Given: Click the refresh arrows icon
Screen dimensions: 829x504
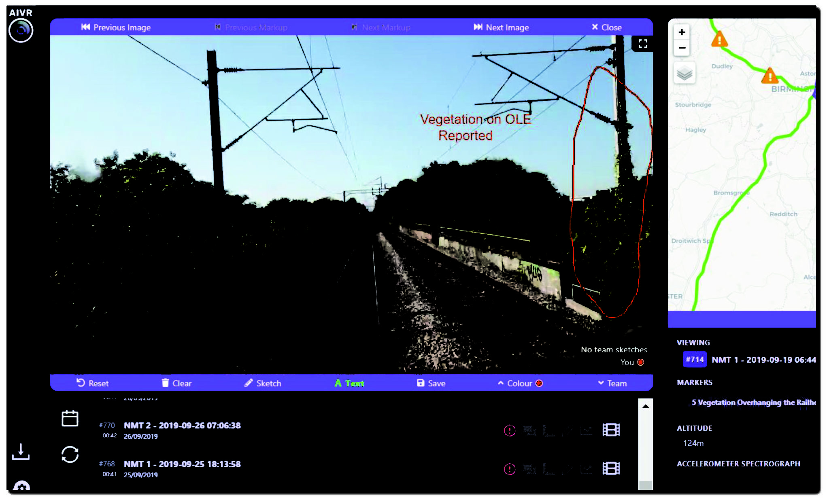Looking at the screenshot, I should (x=70, y=454).
